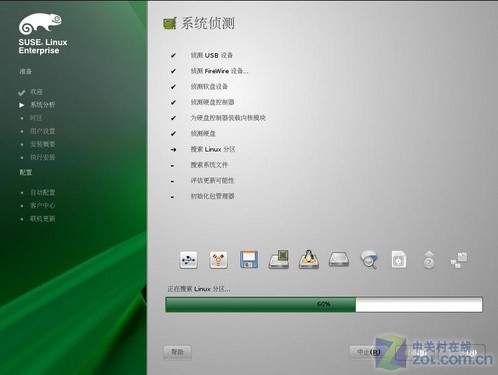Click the USB device probing icon
Viewport: 498px width, 375px height.
[x=188, y=260]
